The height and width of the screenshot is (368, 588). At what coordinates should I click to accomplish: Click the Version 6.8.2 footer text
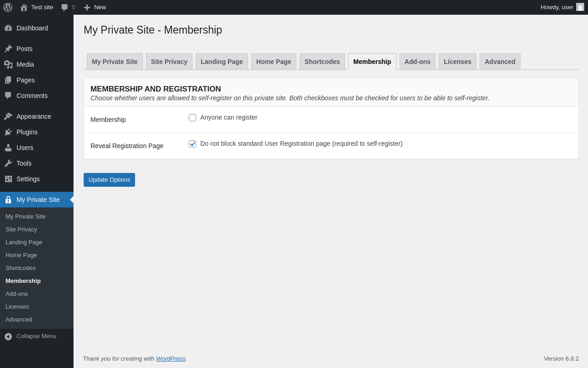click(561, 358)
